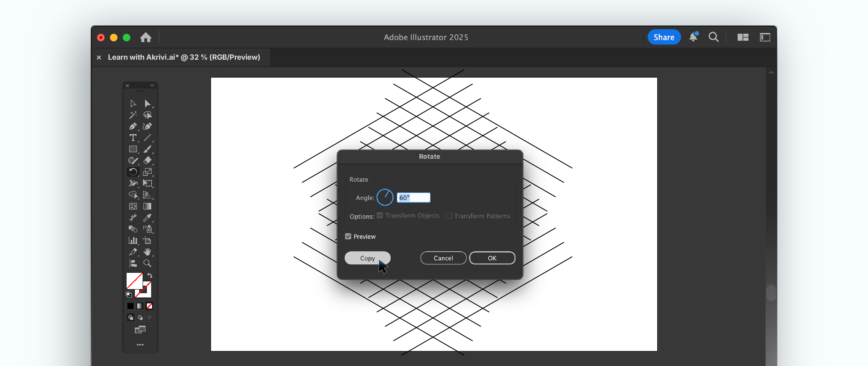Select the Gradient tool

[x=147, y=206]
